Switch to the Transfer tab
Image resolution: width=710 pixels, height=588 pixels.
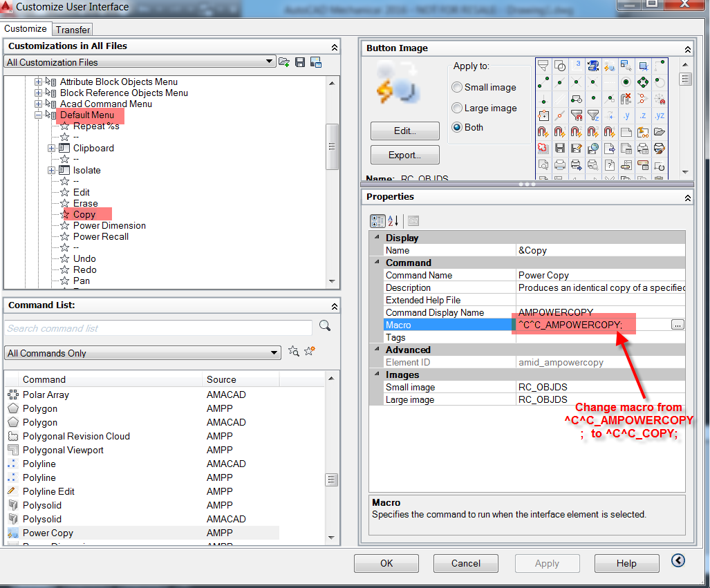pos(72,30)
